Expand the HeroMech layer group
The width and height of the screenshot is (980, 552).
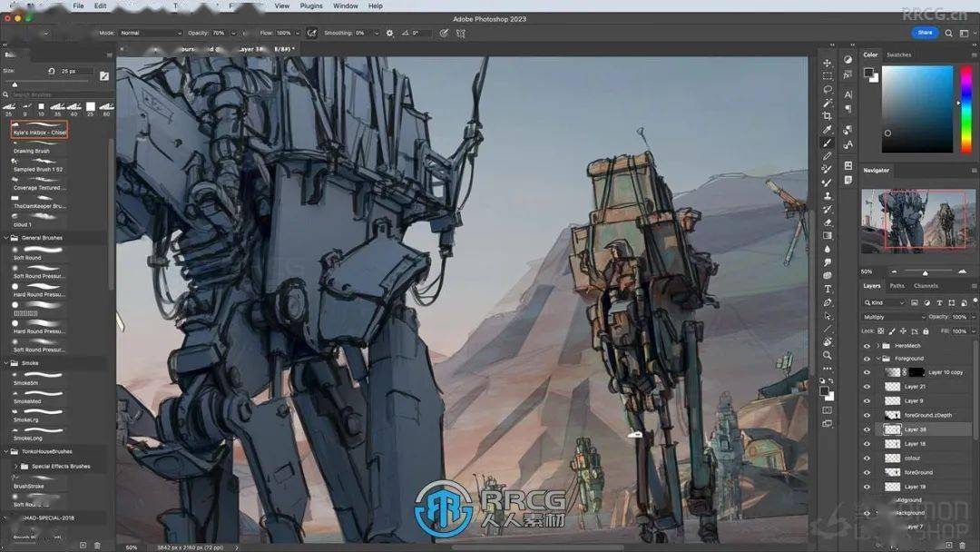click(x=876, y=345)
